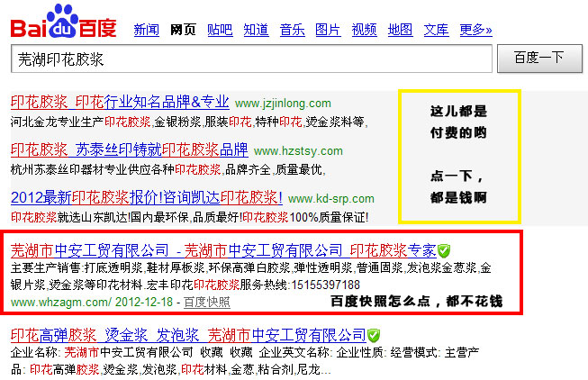Click the 服务热线:15155397188 text
Viewport: 588px width, 380px height.
click(300, 285)
